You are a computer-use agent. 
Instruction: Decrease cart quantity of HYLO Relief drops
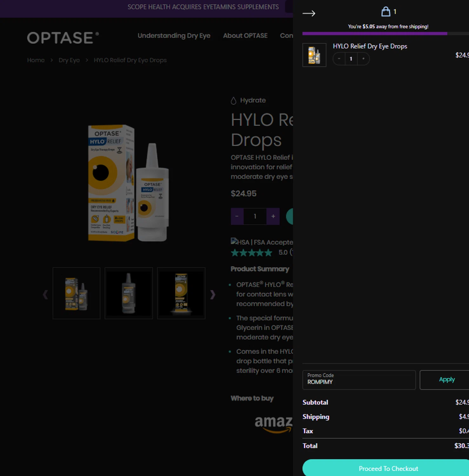(339, 59)
